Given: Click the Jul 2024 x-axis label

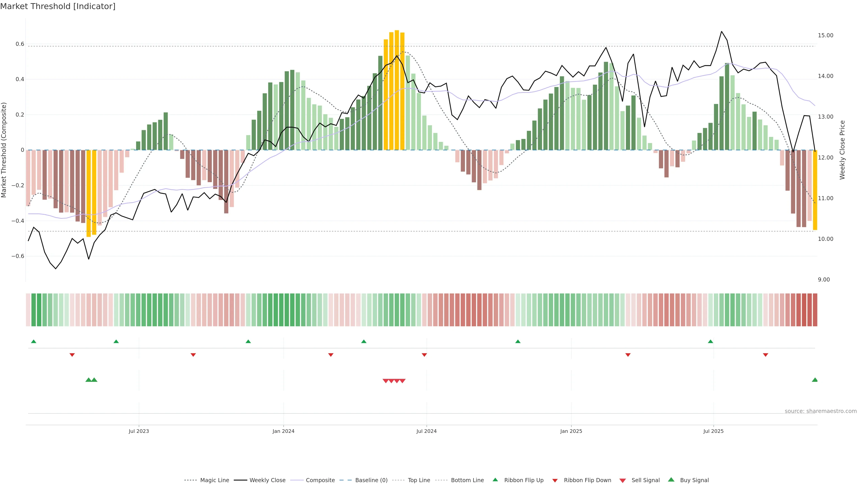Looking at the screenshot, I should 426,431.
